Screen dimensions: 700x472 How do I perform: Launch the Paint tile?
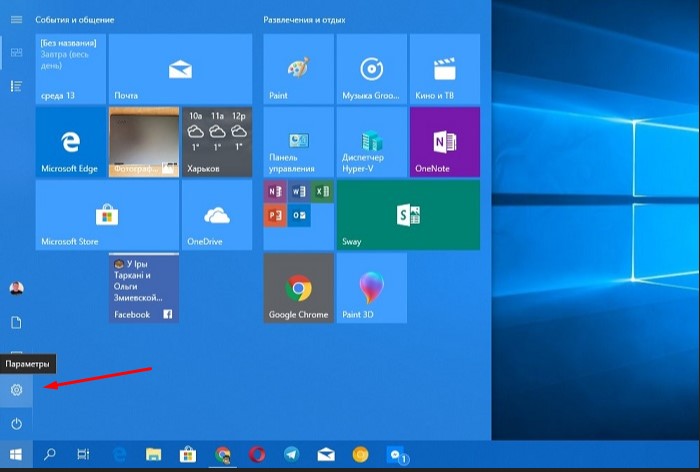pos(299,69)
